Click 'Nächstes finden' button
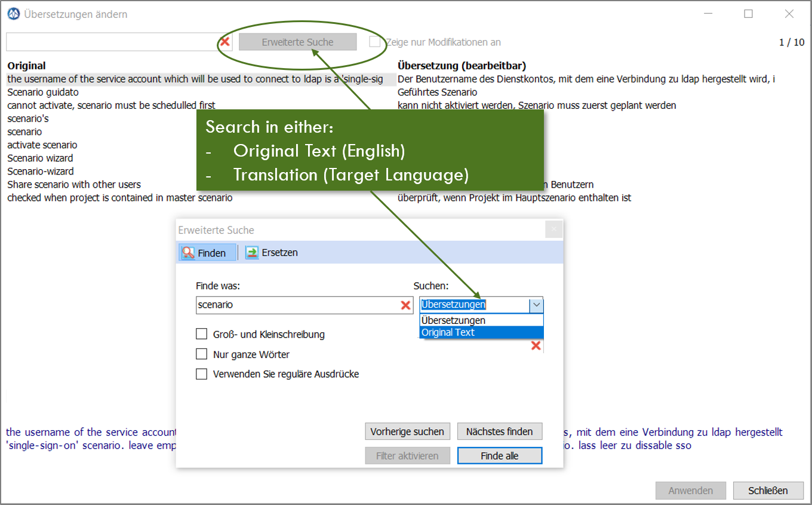Image resolution: width=812 pixels, height=505 pixels. click(500, 431)
